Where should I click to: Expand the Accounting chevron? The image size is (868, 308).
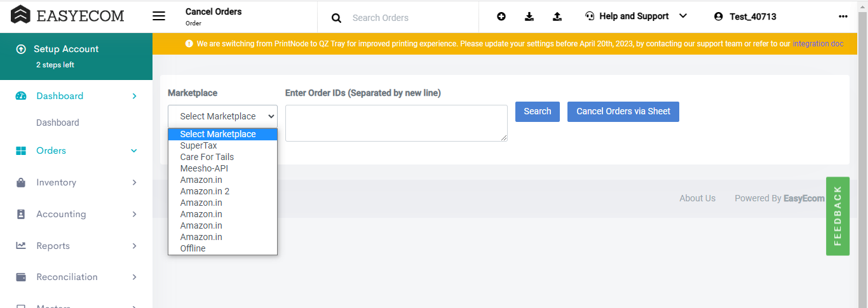(134, 214)
